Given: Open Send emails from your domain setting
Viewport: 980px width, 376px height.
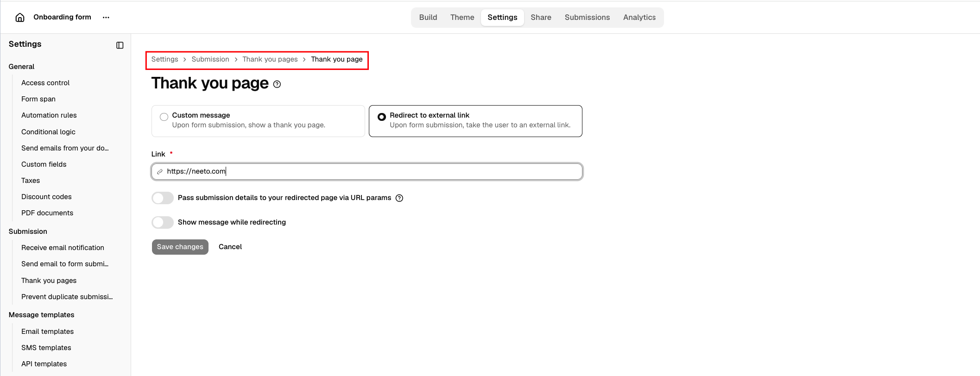Looking at the screenshot, I should 65,148.
